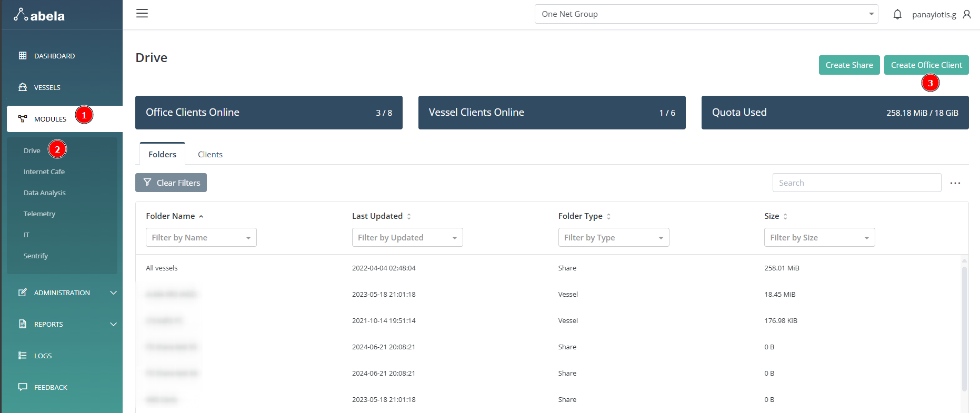Click in the Search field
Image resolution: width=980 pixels, height=413 pixels.
click(857, 183)
